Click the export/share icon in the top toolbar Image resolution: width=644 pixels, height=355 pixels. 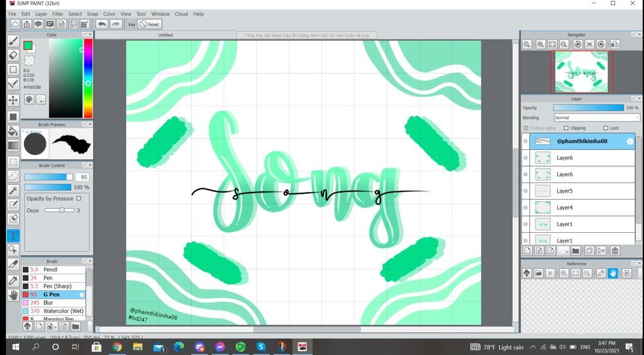click(x=26, y=25)
